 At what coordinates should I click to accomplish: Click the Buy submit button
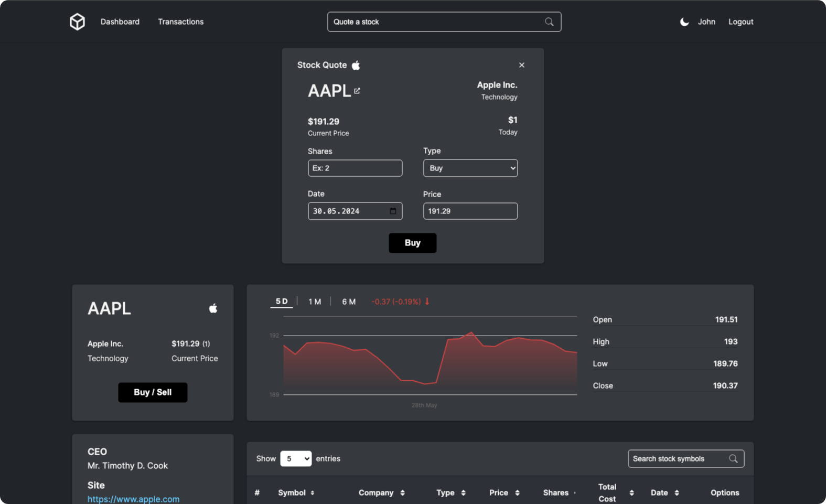[412, 243]
